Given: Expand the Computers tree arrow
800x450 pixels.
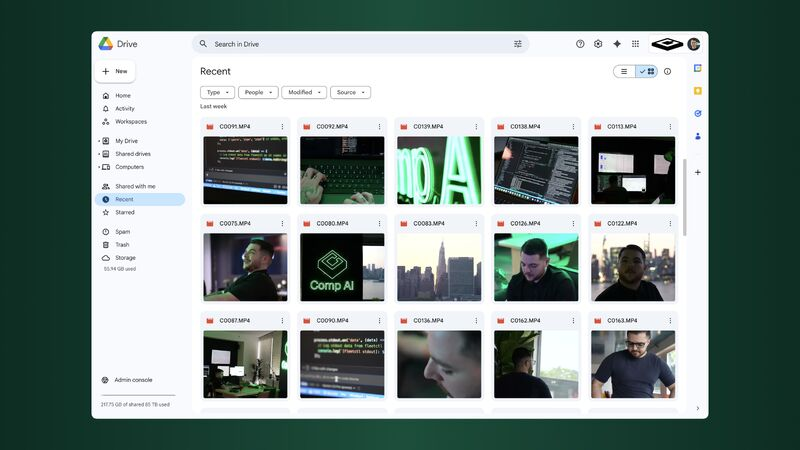Looking at the screenshot, I should [x=99, y=167].
